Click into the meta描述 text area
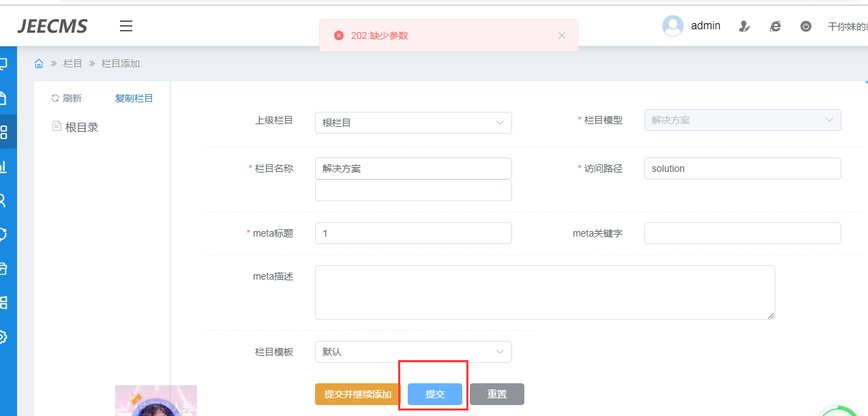Viewport: 868px width, 416px height. click(545, 292)
